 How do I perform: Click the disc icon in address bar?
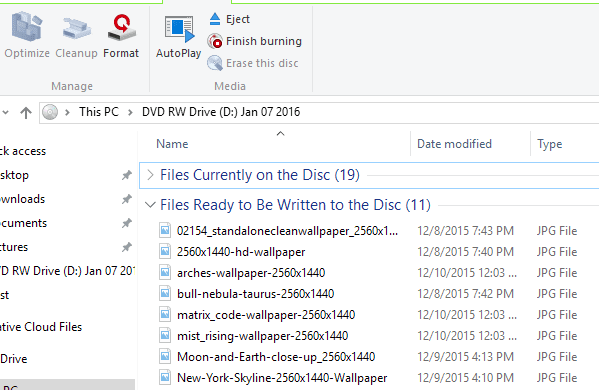(50, 112)
